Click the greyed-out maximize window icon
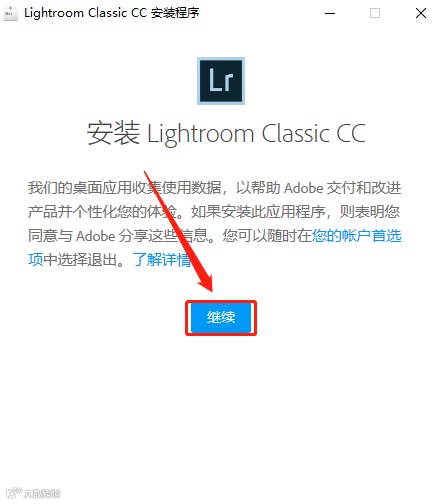Viewport: 444px width, 504px height. [375, 13]
